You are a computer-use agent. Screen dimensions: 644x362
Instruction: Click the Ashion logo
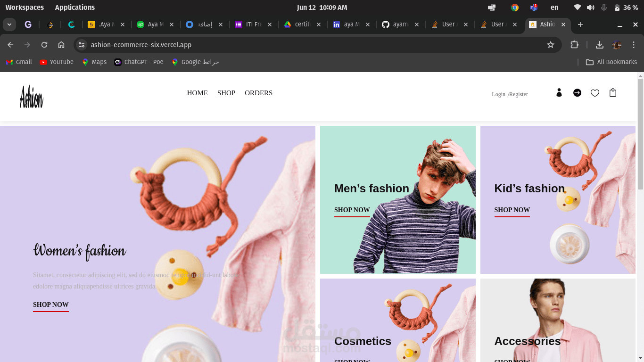pyautogui.click(x=32, y=97)
